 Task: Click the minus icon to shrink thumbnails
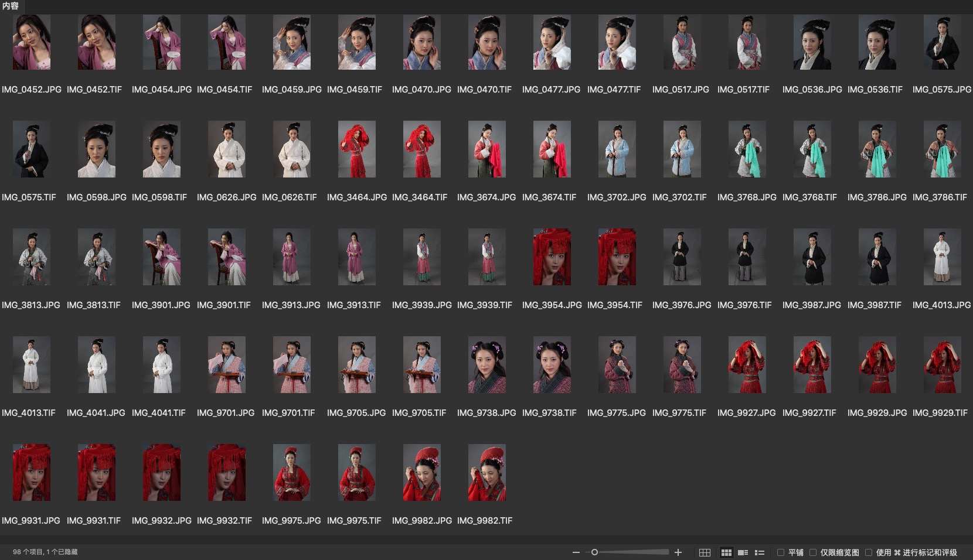pyautogui.click(x=576, y=552)
